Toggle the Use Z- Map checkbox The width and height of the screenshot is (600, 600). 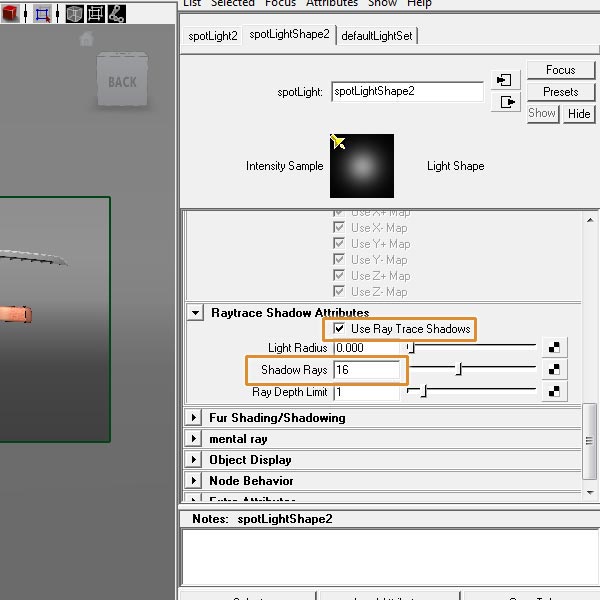tap(339, 292)
